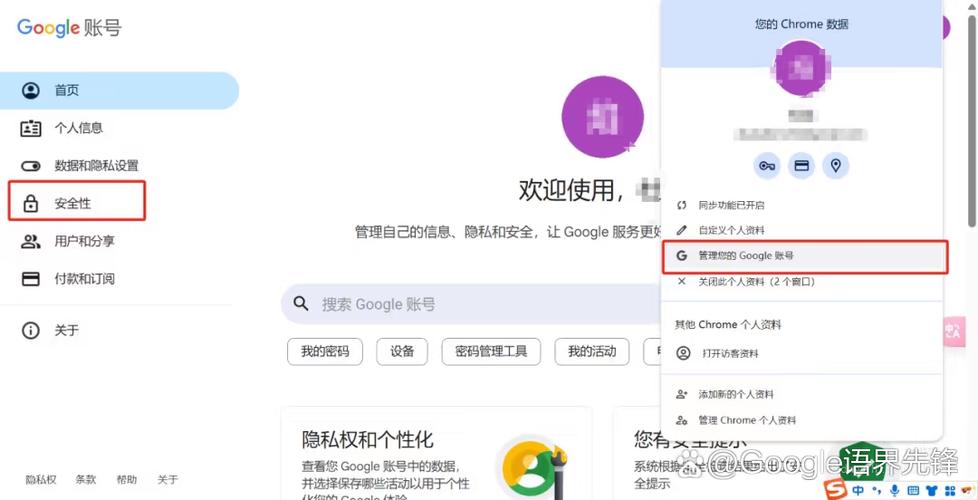Open the 隐私权和个性化 card
978x500 pixels.
[436, 453]
